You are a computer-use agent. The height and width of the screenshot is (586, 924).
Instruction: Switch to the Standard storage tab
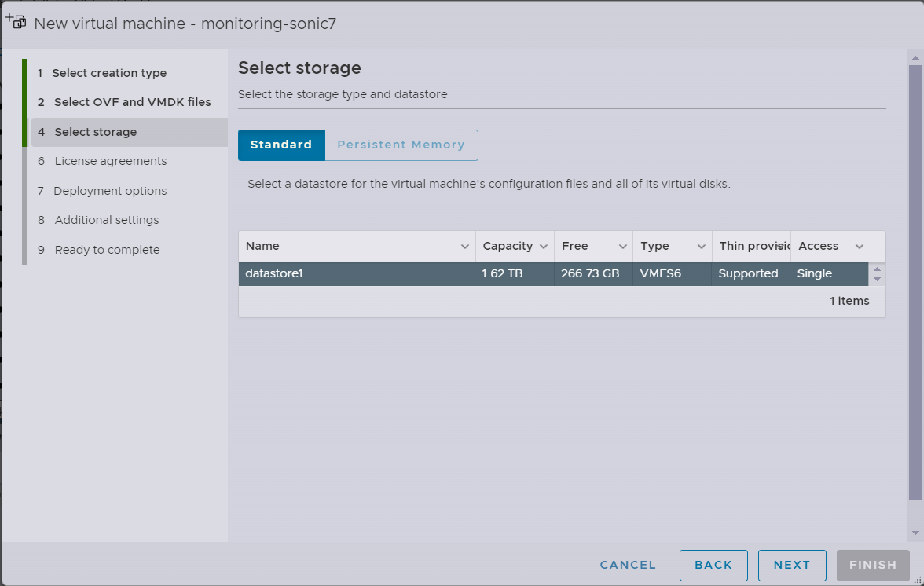click(x=281, y=145)
